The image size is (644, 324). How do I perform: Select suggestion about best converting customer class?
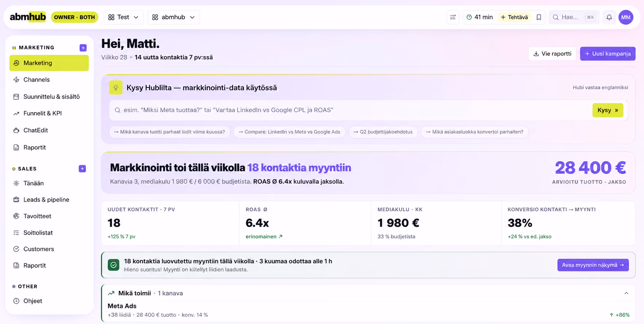point(475,132)
